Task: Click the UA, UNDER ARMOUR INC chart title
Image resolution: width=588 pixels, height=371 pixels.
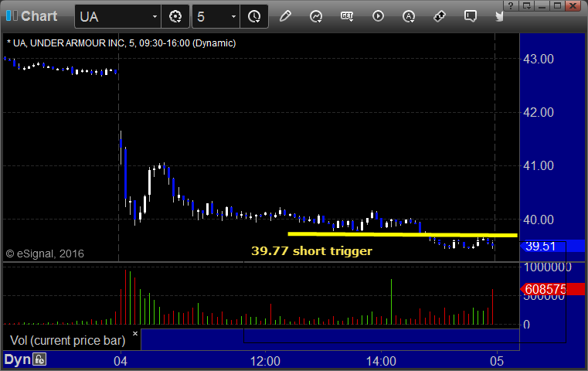Action: click(121, 43)
